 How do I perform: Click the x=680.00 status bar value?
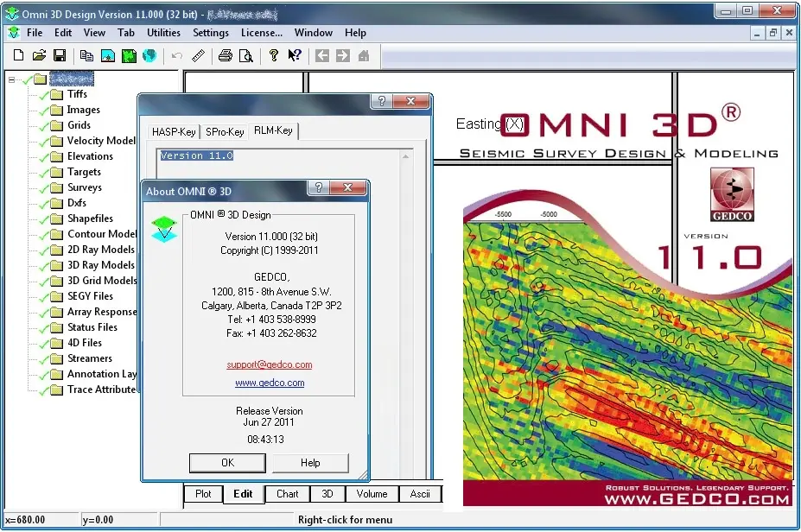[25, 520]
